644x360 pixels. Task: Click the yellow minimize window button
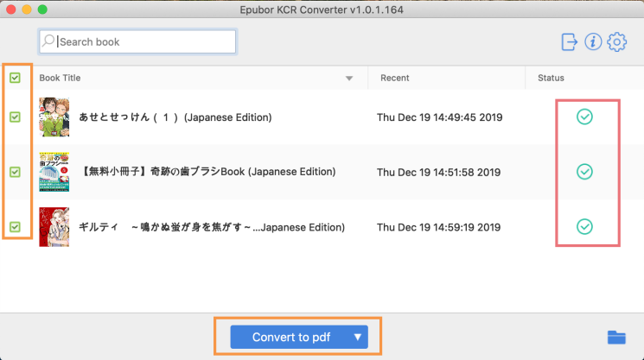pyautogui.click(x=27, y=9)
